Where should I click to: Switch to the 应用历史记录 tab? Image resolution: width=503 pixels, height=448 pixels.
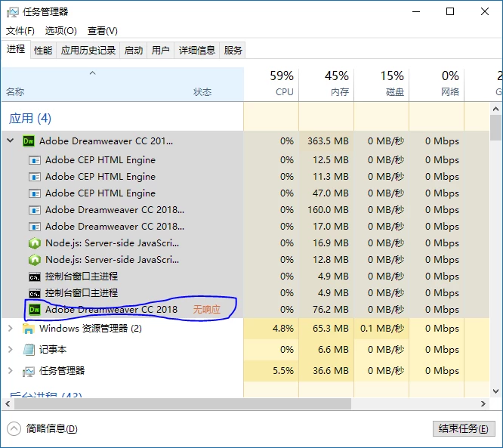[88, 51]
